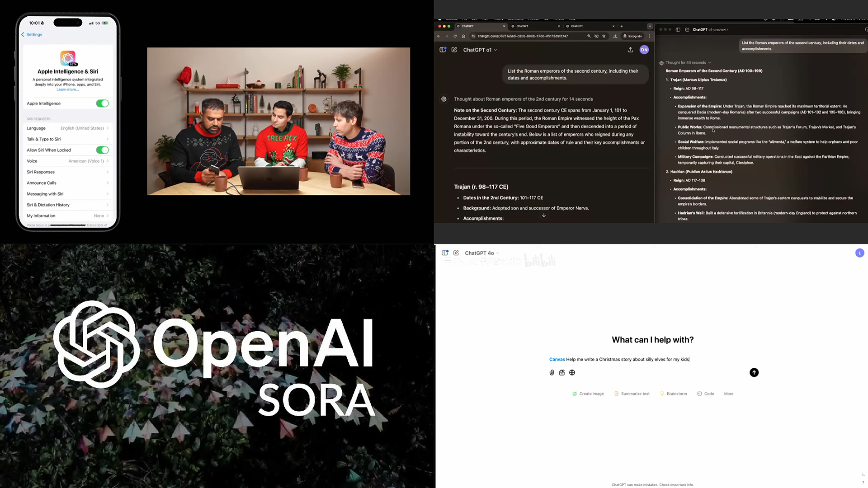Start new chat in o1-preview app
The width and height of the screenshot is (868, 488).
(687, 30)
